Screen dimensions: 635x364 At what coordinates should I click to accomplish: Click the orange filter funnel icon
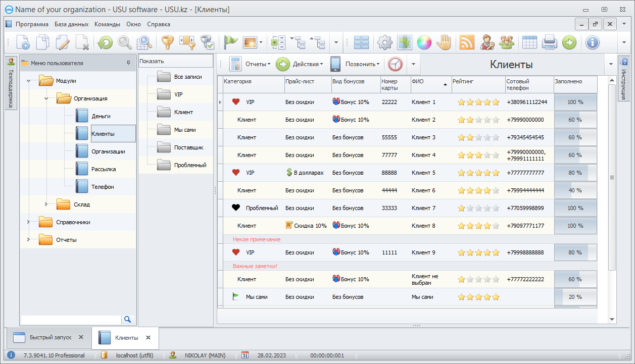tap(167, 42)
